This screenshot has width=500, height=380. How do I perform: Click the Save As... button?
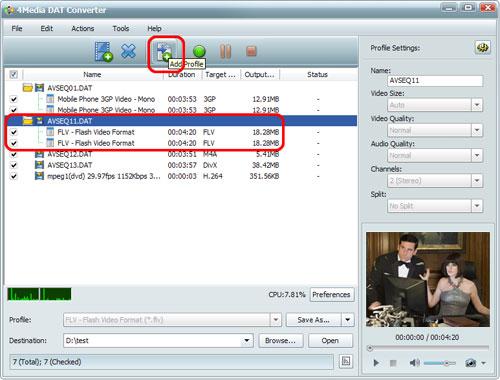point(314,320)
